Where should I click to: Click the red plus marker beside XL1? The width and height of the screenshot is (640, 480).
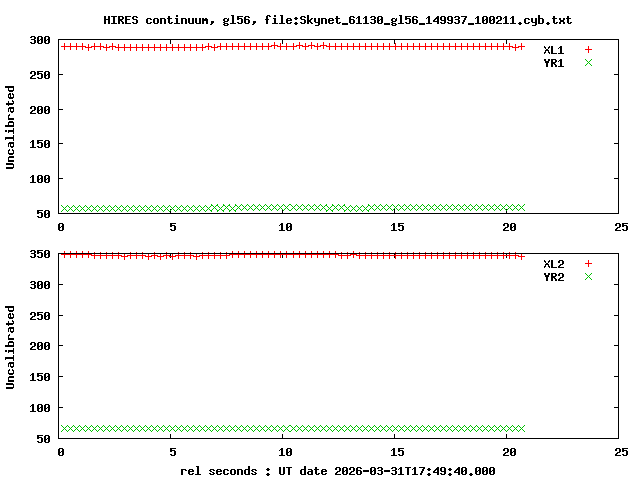coord(588,50)
